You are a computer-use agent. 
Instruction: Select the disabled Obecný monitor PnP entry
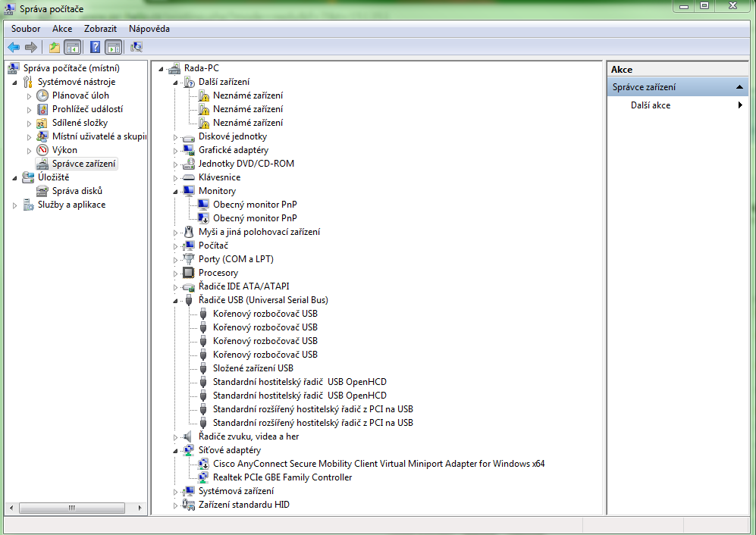255,218
